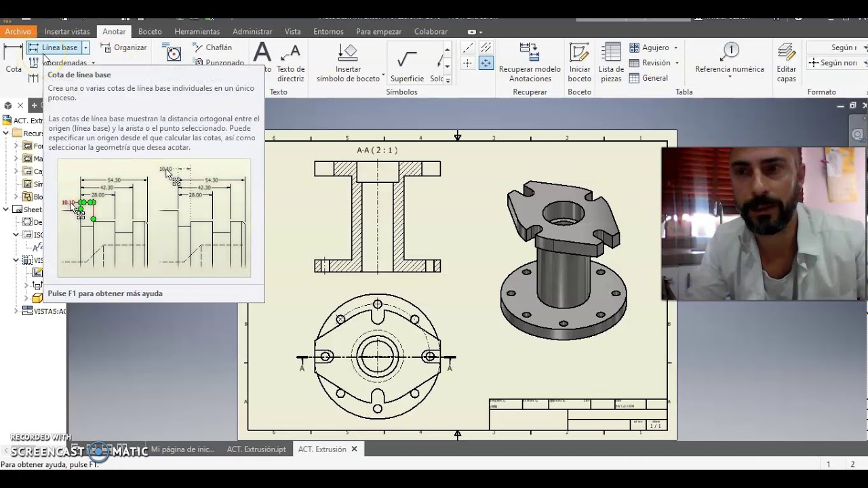The width and height of the screenshot is (868, 488).
Task: Close the model browser panel tab
Action: coord(20,105)
